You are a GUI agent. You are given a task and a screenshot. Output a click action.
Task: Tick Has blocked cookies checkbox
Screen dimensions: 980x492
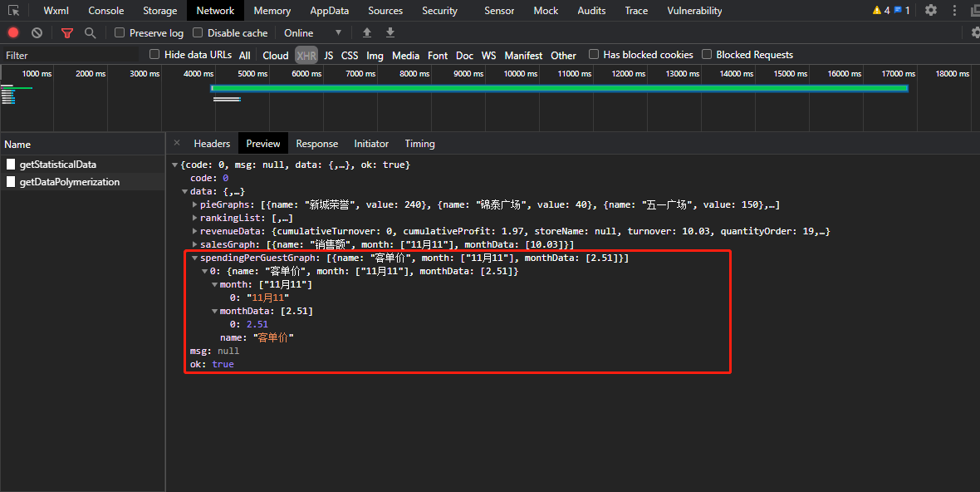tap(594, 54)
